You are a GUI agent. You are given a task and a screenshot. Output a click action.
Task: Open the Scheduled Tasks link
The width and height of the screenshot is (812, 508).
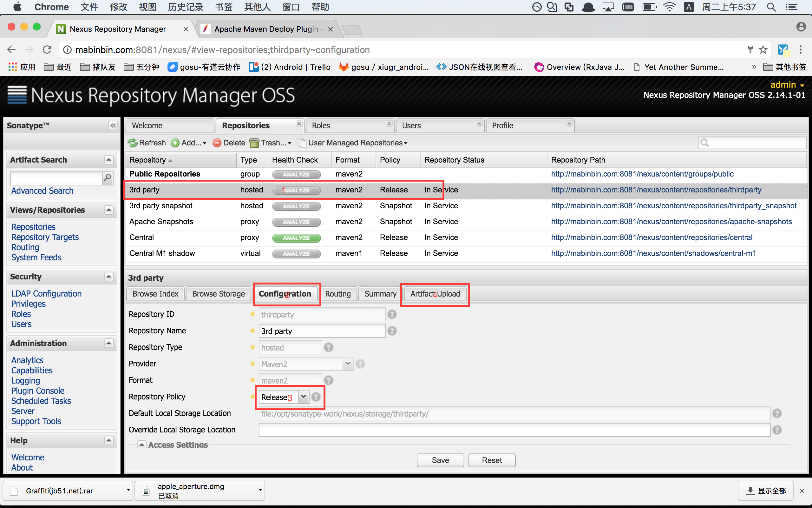click(41, 401)
